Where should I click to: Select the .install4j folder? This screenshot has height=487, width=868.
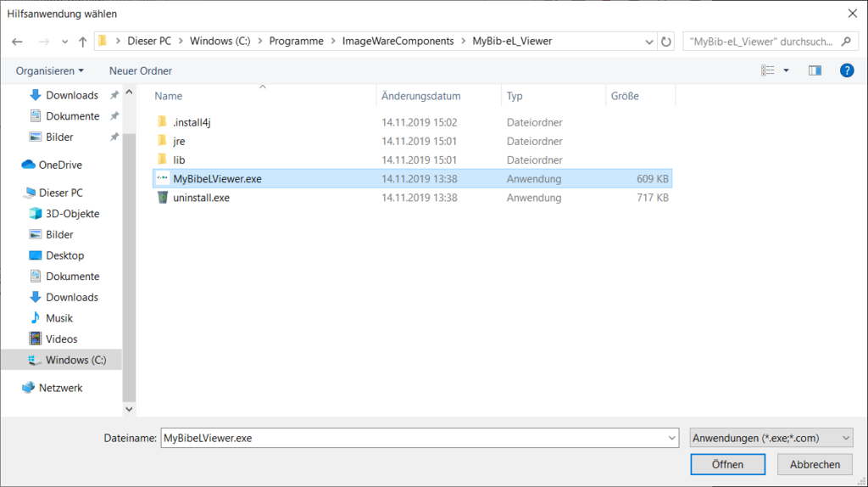(413, 122)
